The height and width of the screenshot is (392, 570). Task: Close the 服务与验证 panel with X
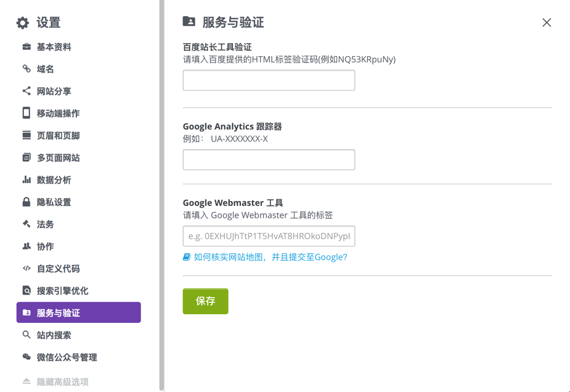pos(547,23)
